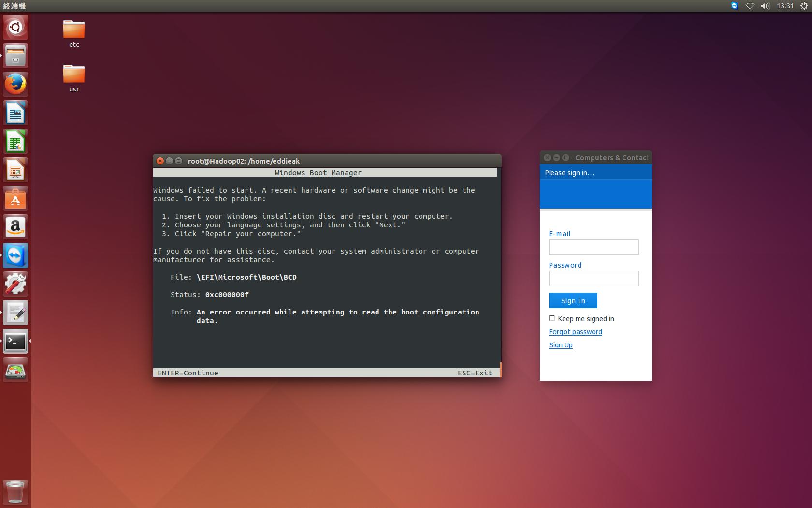Screen dimensions: 812x508
Task: Open the sound volume indicator
Action: pyautogui.click(x=765, y=6)
